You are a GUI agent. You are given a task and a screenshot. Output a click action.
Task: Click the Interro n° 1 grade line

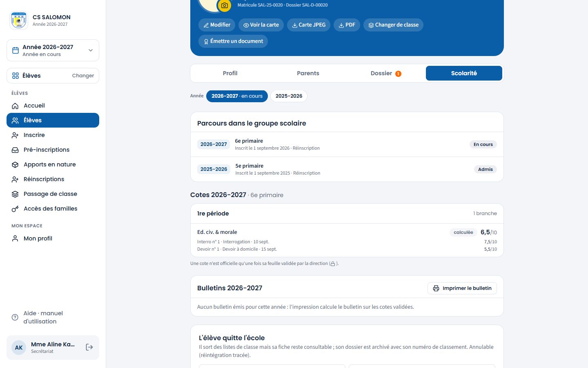(x=347, y=242)
